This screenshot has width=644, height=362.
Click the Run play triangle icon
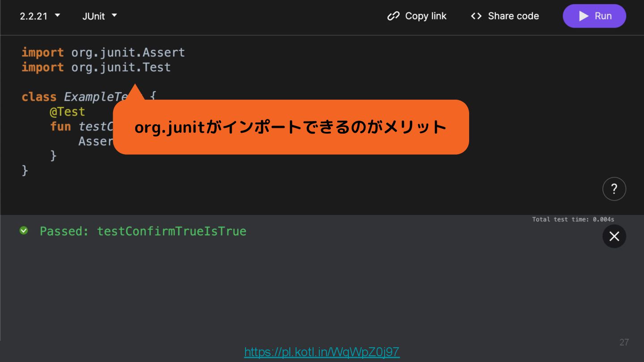[x=584, y=16]
